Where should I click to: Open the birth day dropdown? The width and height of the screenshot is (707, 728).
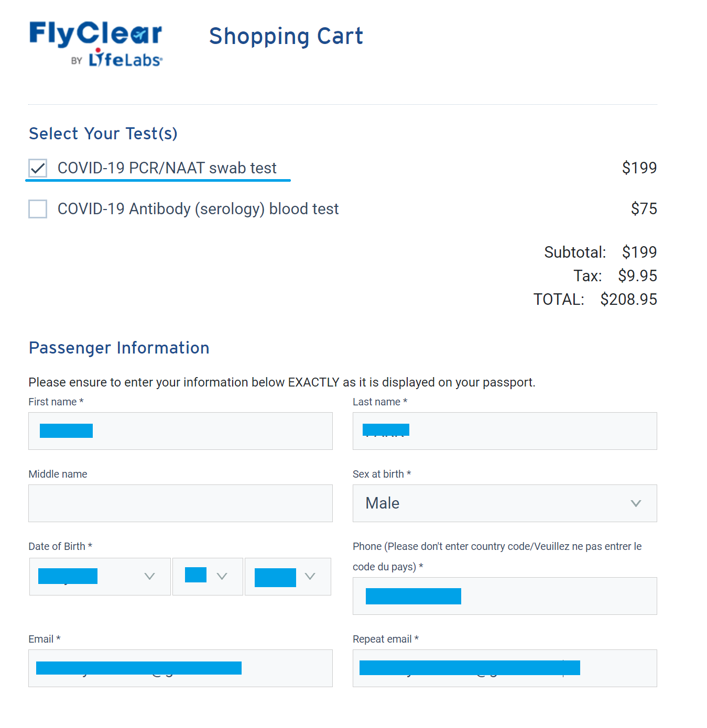point(208,577)
